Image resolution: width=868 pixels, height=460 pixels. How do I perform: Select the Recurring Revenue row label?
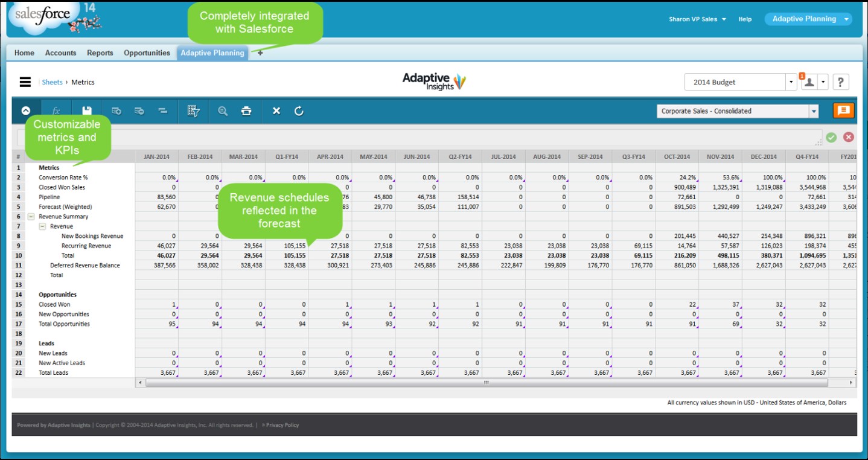point(86,246)
